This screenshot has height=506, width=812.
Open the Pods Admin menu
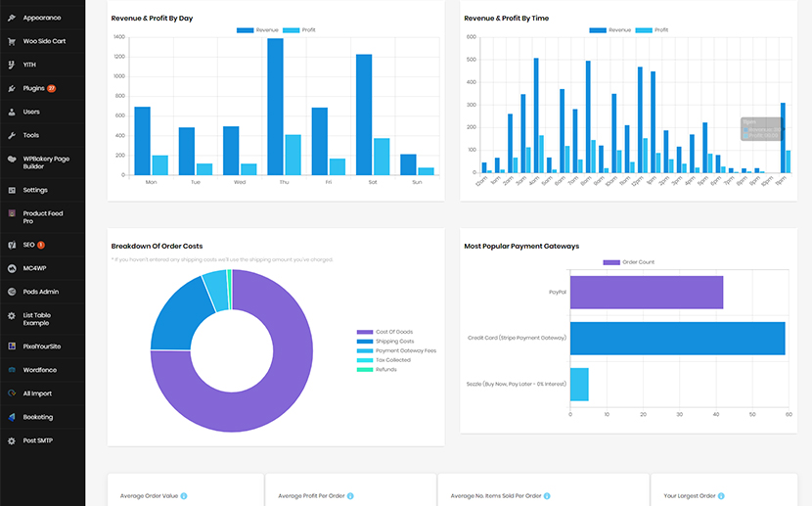[42, 292]
